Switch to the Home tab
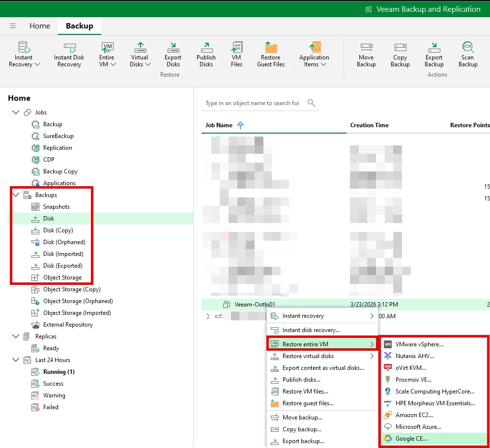The height and width of the screenshot is (448, 490). (x=40, y=26)
